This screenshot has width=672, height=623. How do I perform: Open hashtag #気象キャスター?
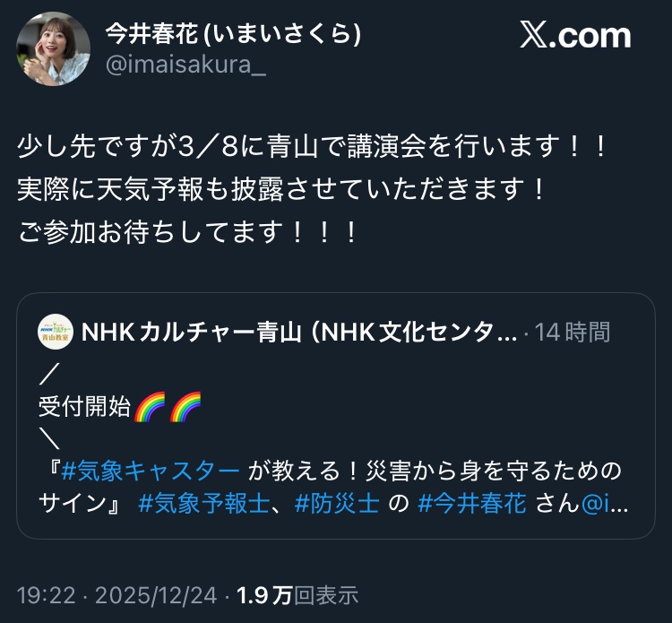click(151, 471)
